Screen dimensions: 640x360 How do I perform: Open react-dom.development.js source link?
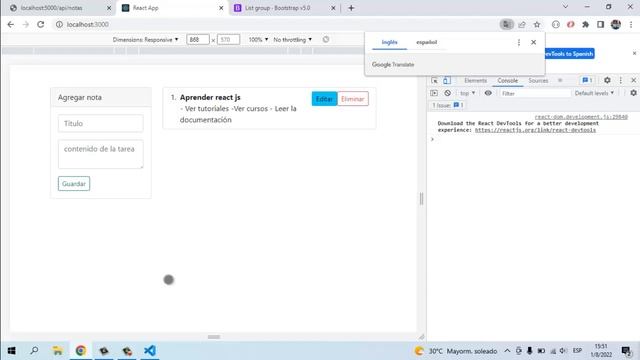tap(581, 117)
